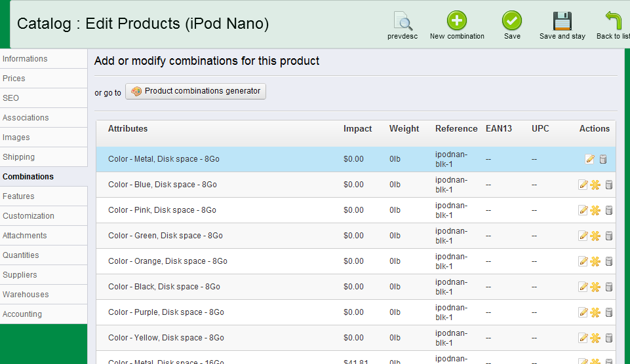Click the Save and stay floppy icon
This screenshot has height=364, width=630.
pyautogui.click(x=562, y=21)
